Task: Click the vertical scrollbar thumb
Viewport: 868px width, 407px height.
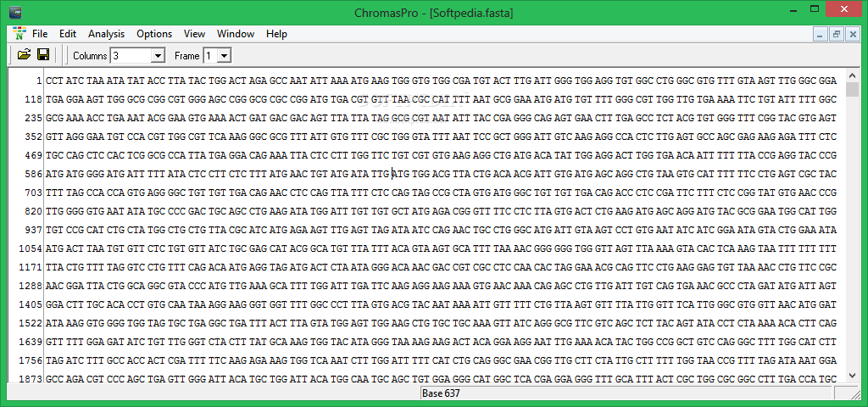Action: (851, 90)
